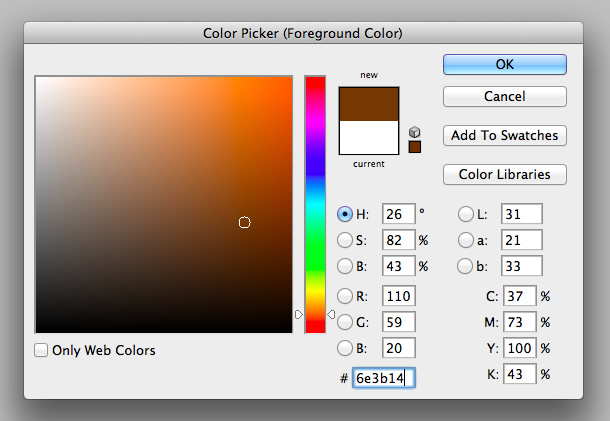The width and height of the screenshot is (610, 421).
Task: Click the black K field showing 43
Action: [520, 374]
